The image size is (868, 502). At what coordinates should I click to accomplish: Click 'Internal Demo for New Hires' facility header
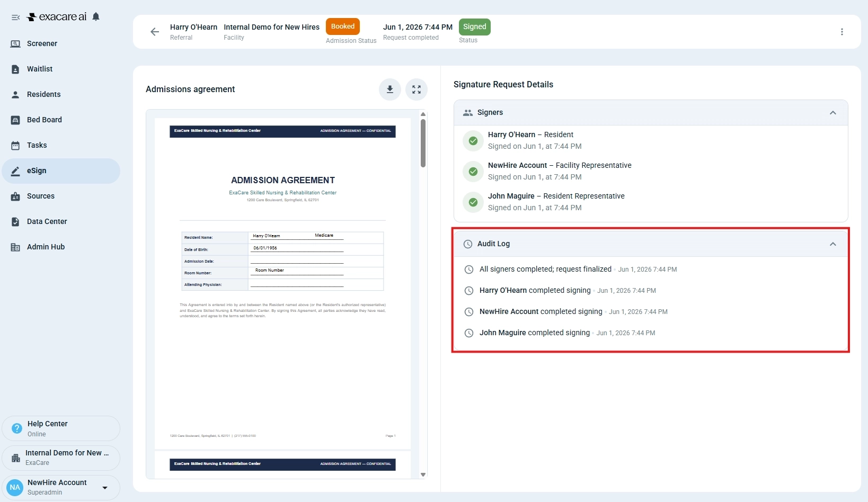pyautogui.click(x=271, y=27)
